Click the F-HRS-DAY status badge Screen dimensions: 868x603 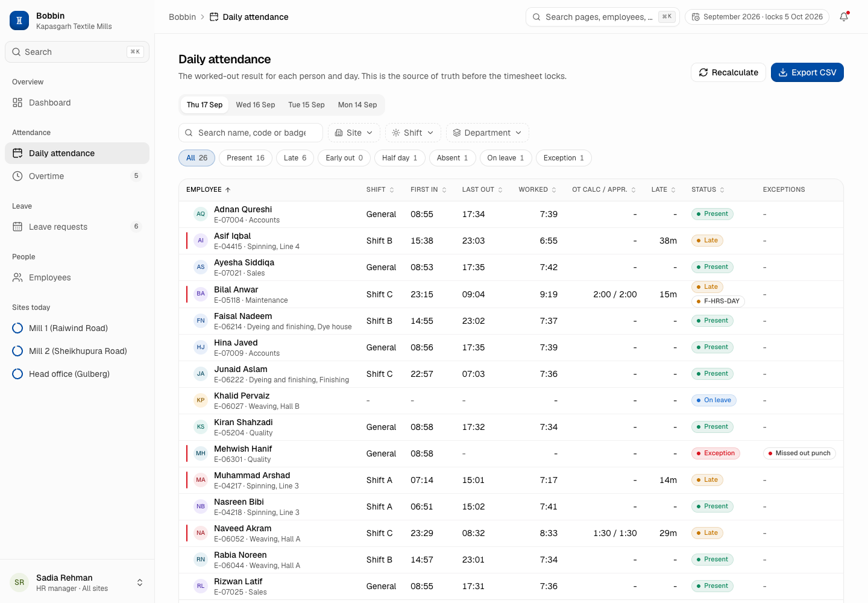(x=718, y=301)
